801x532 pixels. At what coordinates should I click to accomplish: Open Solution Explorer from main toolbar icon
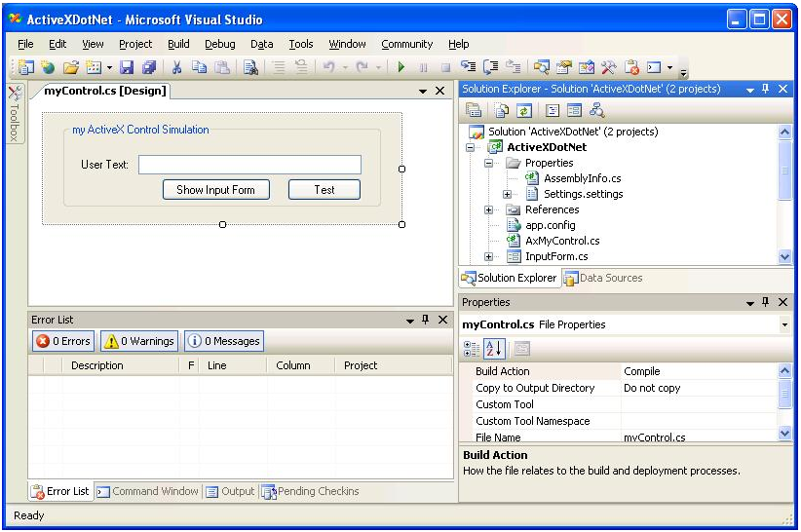541,67
